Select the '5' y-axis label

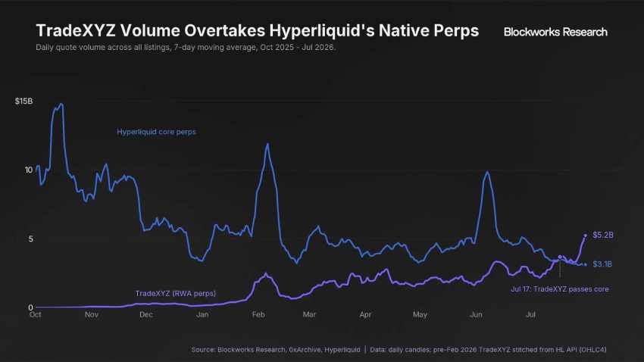click(x=30, y=239)
